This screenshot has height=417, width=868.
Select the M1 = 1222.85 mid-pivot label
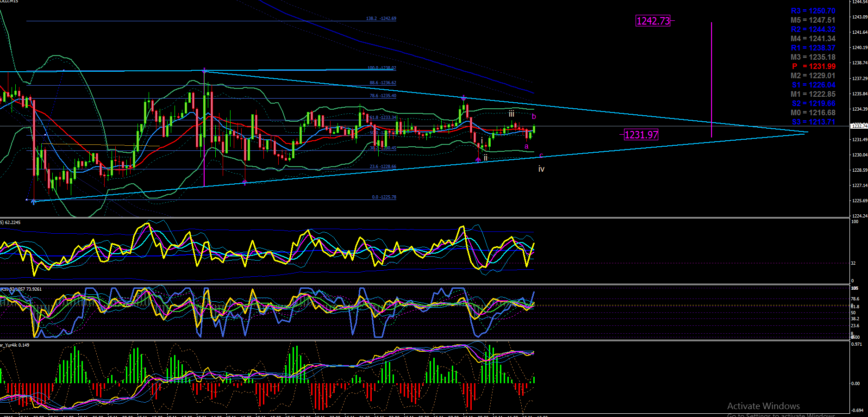(813, 94)
